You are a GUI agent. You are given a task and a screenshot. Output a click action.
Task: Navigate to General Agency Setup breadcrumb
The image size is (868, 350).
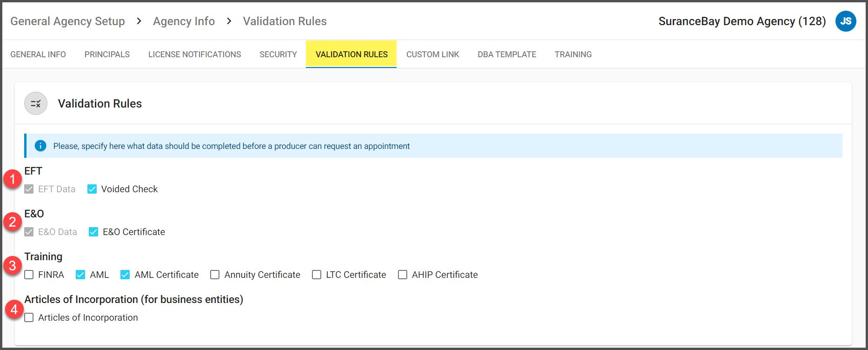click(67, 21)
